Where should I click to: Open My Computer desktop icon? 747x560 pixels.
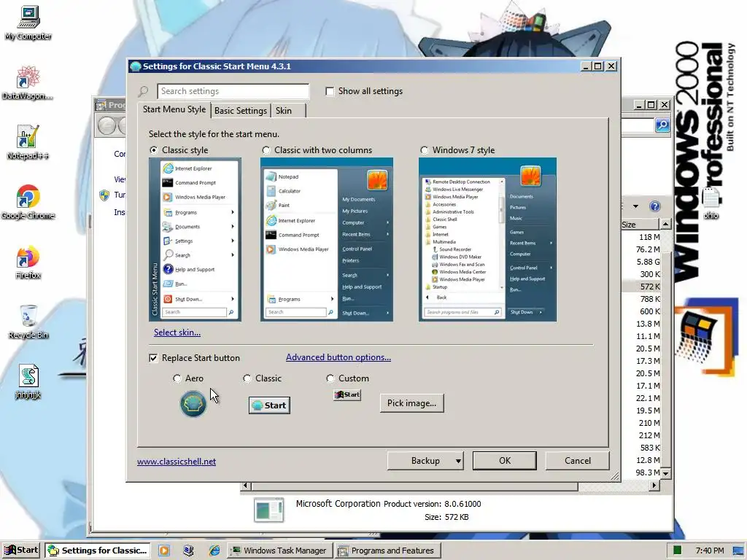pyautogui.click(x=28, y=23)
